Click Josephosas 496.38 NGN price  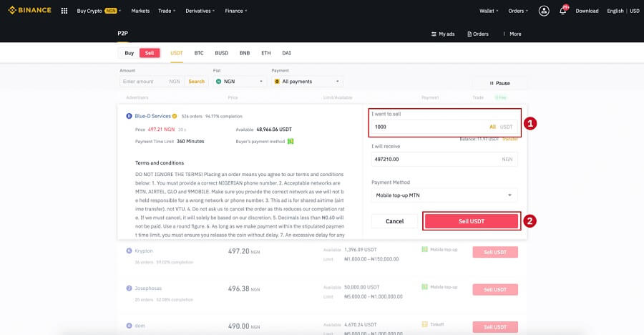tap(244, 288)
